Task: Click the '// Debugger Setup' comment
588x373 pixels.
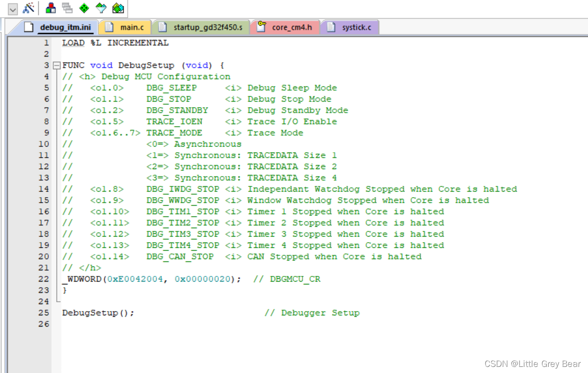Action: pos(312,313)
